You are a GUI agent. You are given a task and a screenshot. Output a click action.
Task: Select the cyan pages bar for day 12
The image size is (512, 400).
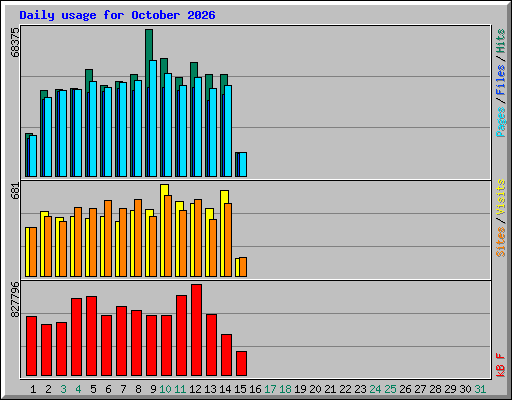[x=198, y=127]
